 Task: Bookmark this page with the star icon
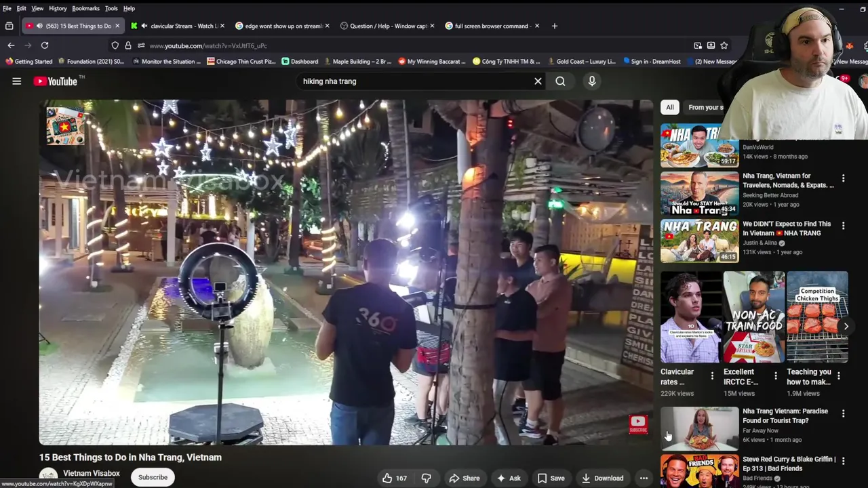point(724,45)
